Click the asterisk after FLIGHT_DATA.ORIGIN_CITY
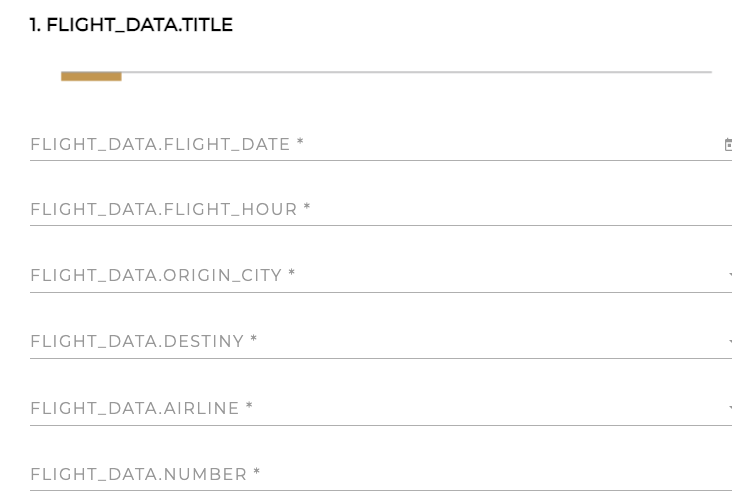This screenshot has width=732, height=503. pos(292,274)
